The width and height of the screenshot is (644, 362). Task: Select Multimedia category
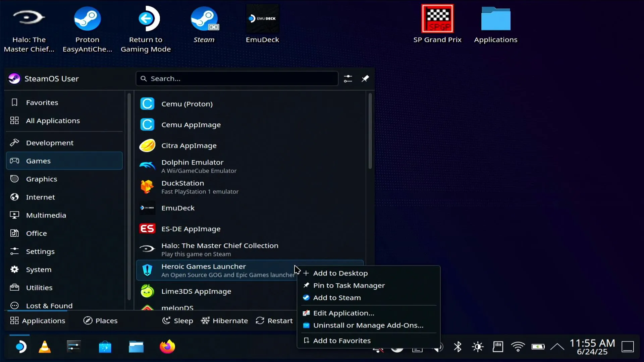64,215
